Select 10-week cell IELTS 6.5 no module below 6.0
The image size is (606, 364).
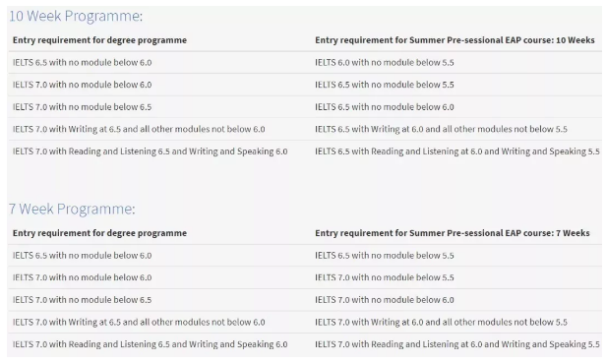pos(384,107)
